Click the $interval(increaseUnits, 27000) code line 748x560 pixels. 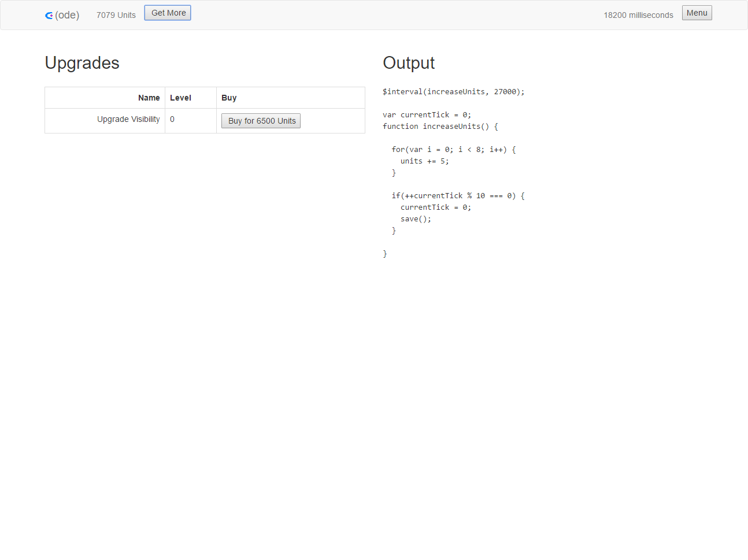click(454, 92)
